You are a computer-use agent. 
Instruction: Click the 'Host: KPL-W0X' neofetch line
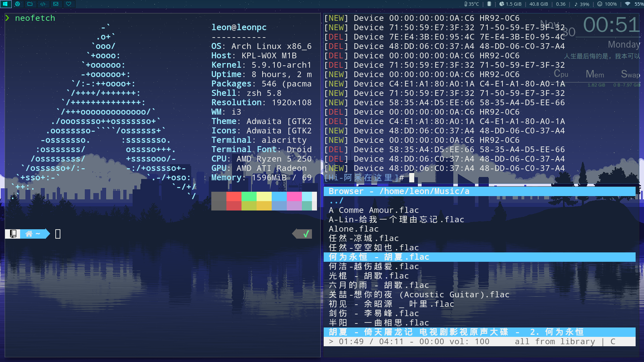point(254,56)
